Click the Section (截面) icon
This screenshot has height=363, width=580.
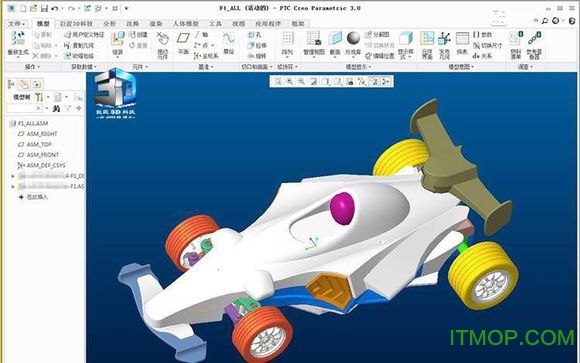pos(335,38)
